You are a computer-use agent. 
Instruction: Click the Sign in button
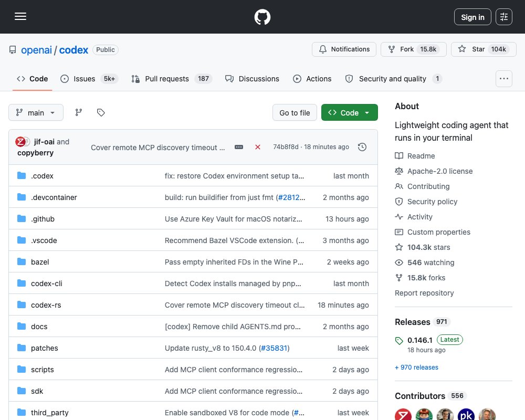click(472, 17)
